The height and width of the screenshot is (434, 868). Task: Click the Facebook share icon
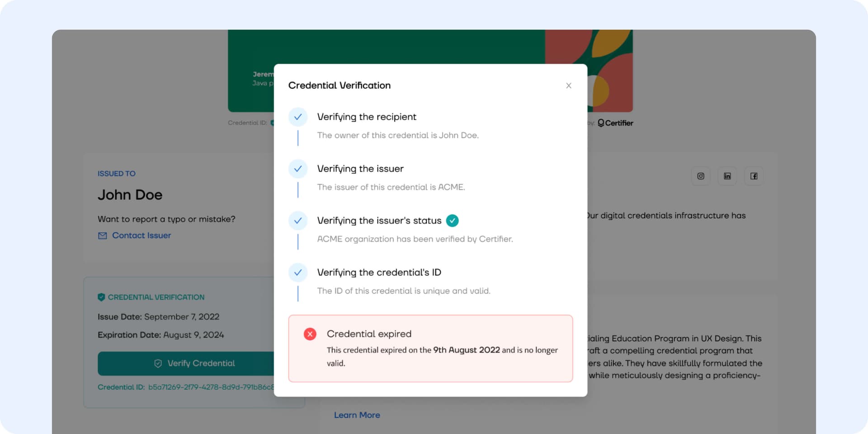pos(754,176)
